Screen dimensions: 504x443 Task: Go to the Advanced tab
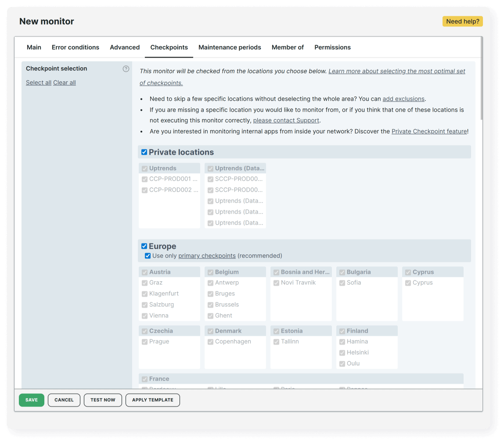125,47
